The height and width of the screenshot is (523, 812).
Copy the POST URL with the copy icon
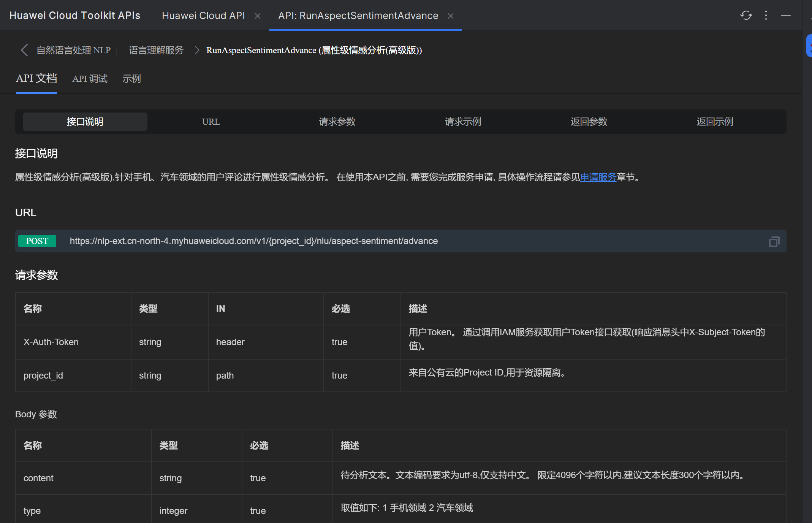point(774,241)
